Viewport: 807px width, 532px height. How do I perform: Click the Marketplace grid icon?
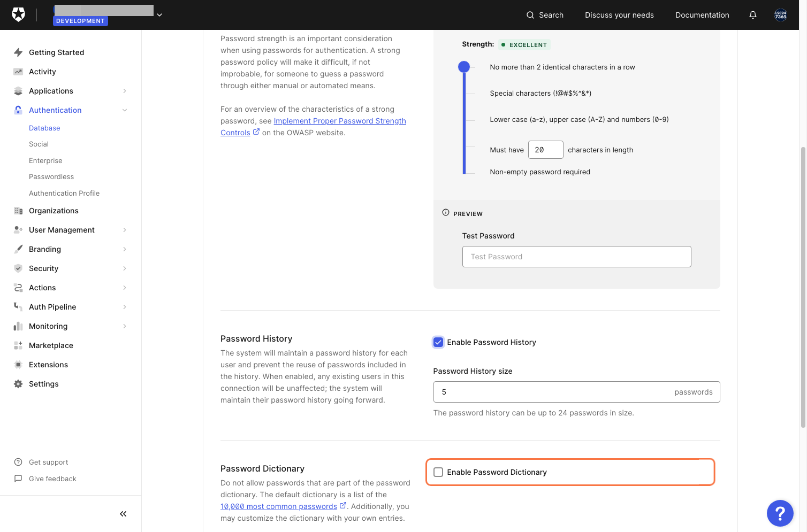coord(18,345)
